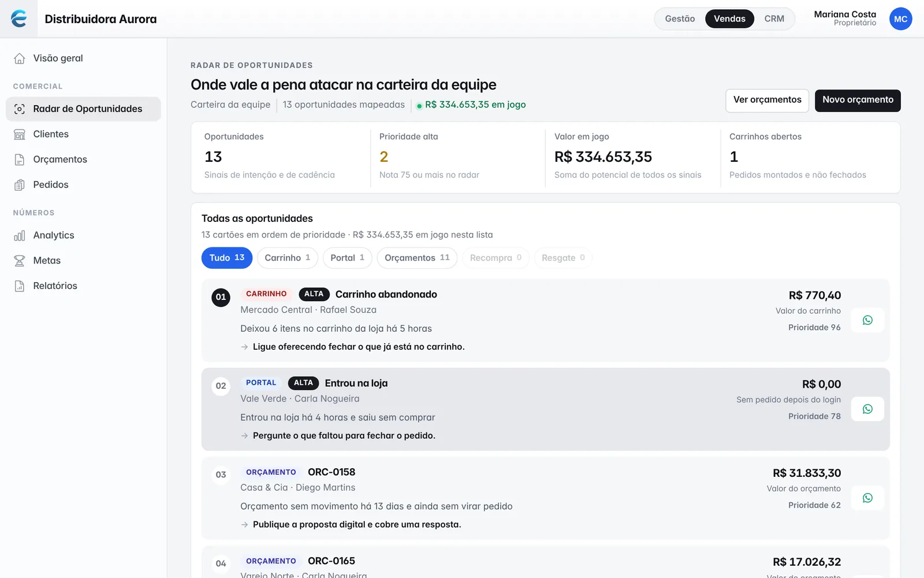Click the PORTAL tag badge
This screenshot has width=924, height=578.
[261, 383]
